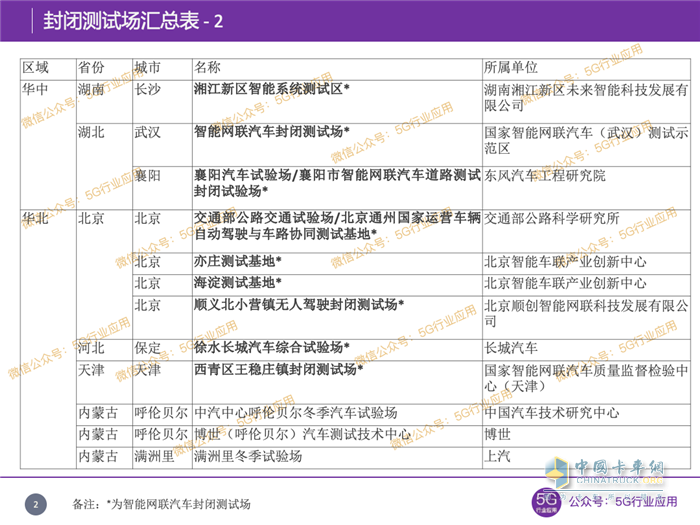The width and height of the screenshot is (700, 525).
Task: Click 中国汽车技术研究中心 unit cell
Action: tap(587, 415)
